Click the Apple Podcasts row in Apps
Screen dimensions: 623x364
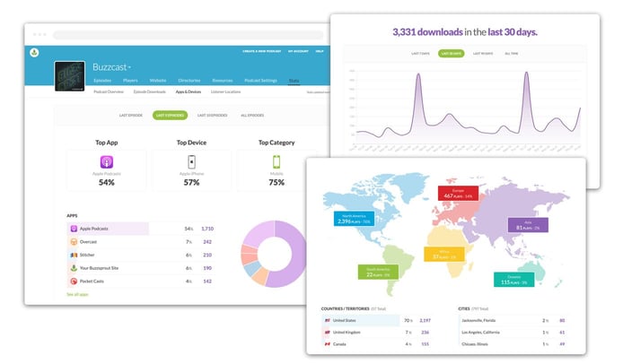[142, 229]
